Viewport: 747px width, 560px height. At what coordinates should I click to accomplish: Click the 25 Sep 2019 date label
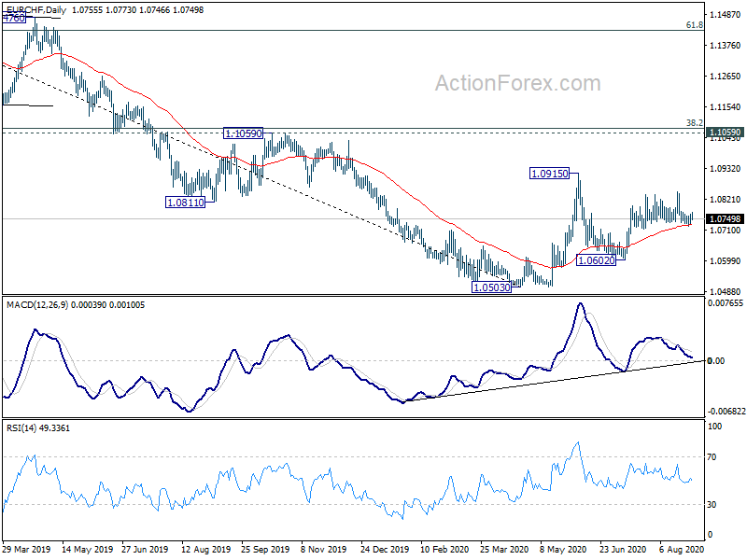(x=265, y=549)
